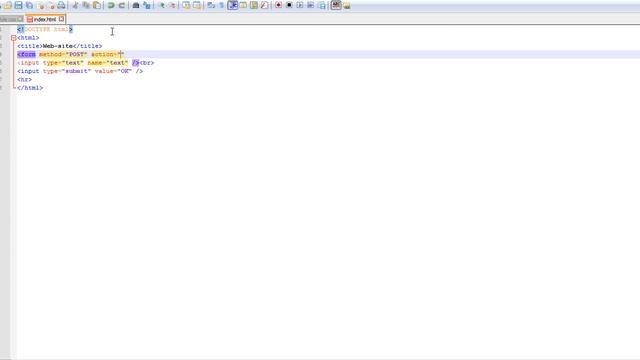The image size is (640, 360).
Task: Cut the selected text
Action: [x=76, y=5]
